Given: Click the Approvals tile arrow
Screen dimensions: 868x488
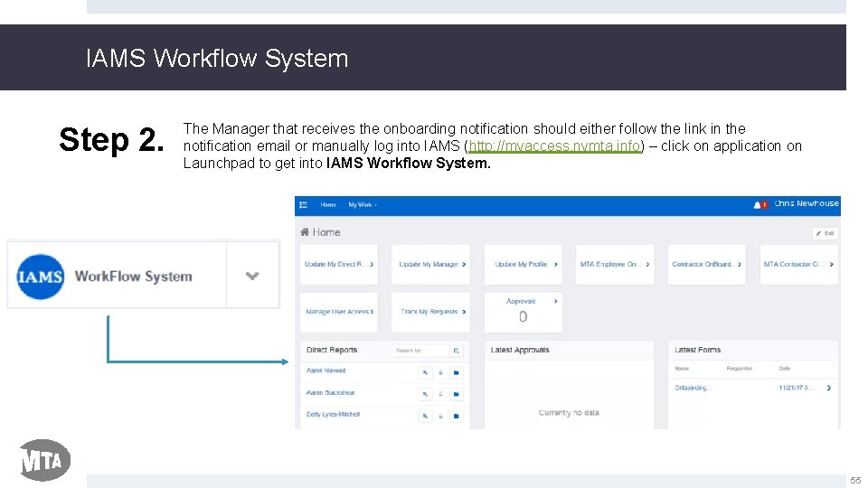Looking at the screenshot, I should click(x=555, y=301).
